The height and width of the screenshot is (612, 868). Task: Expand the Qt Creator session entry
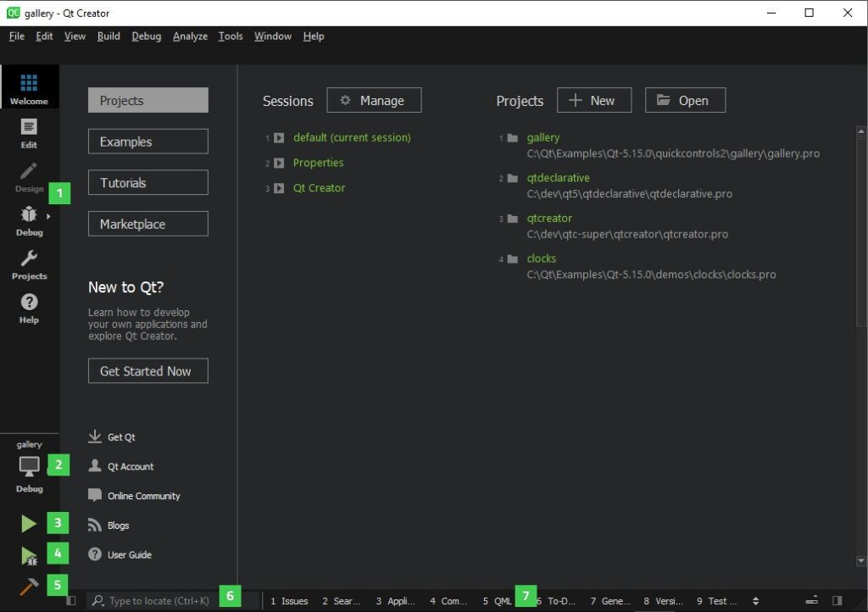point(280,187)
